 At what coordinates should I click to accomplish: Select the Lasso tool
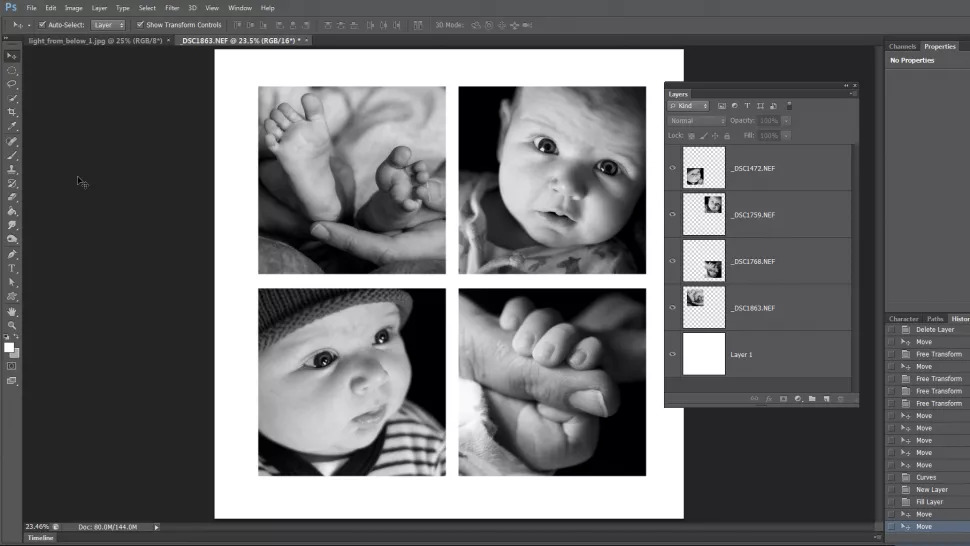point(12,84)
